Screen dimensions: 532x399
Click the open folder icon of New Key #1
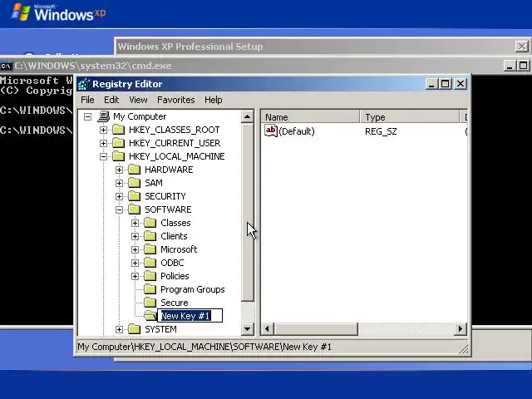pos(150,316)
